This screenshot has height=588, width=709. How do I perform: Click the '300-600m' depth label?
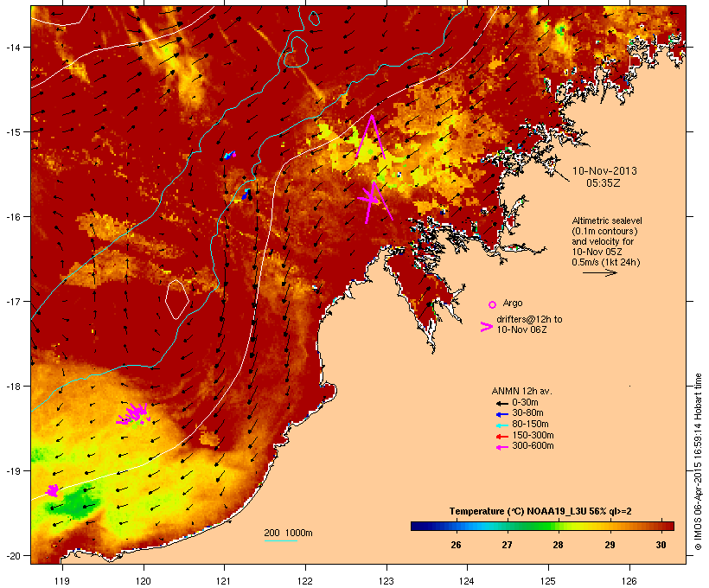533,446
